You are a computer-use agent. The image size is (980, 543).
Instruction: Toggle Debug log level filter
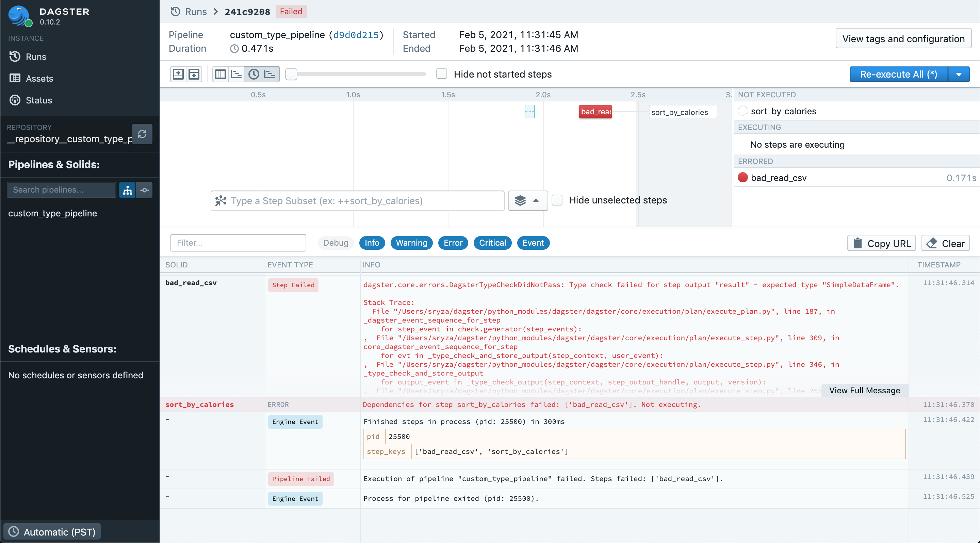point(336,243)
